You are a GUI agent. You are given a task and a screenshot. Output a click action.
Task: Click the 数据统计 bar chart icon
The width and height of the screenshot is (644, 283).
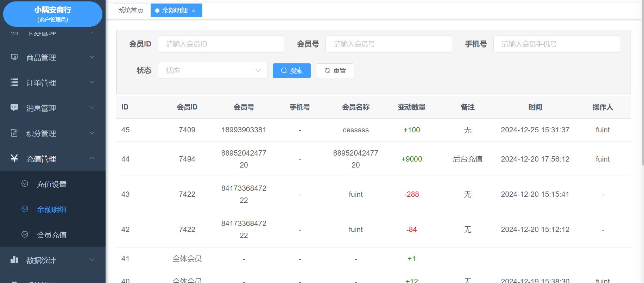coord(14,260)
